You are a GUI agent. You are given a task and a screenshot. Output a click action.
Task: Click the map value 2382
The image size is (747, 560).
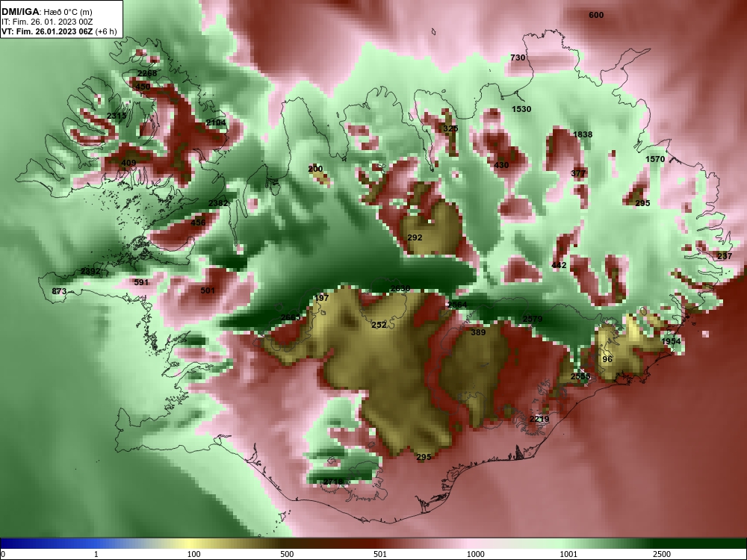click(217, 203)
